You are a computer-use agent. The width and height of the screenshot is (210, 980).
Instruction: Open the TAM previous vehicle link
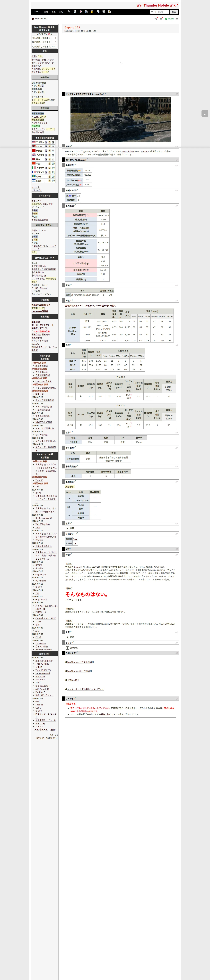click(75, 539)
